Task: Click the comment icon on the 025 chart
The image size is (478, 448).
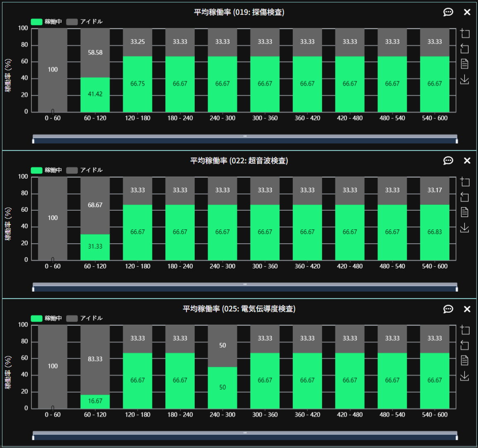Action: 448,309
